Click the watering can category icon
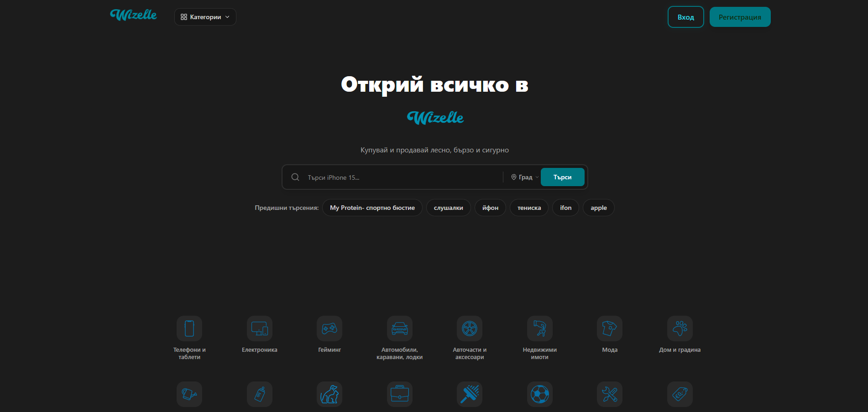This screenshot has width=868, height=412. (189, 394)
